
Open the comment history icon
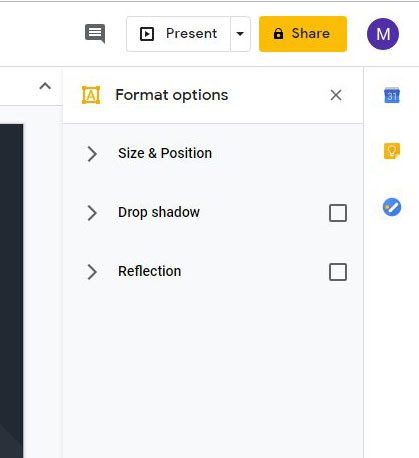click(x=95, y=33)
